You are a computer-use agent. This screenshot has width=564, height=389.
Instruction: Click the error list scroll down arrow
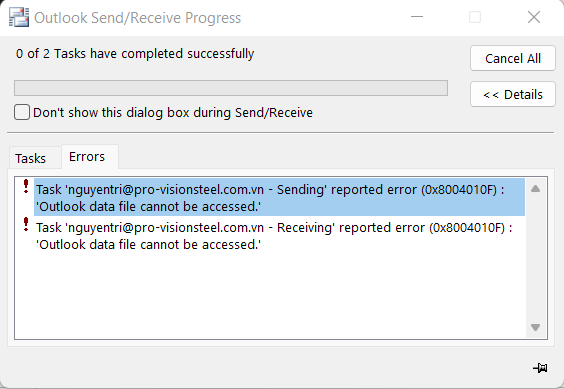coord(535,327)
